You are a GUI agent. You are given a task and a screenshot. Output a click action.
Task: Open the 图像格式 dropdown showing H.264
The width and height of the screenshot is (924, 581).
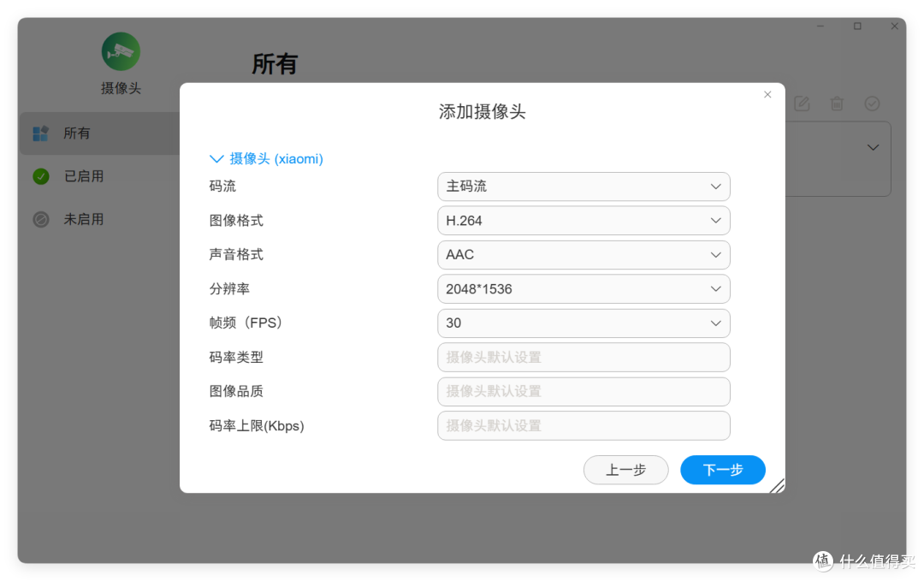[583, 221]
